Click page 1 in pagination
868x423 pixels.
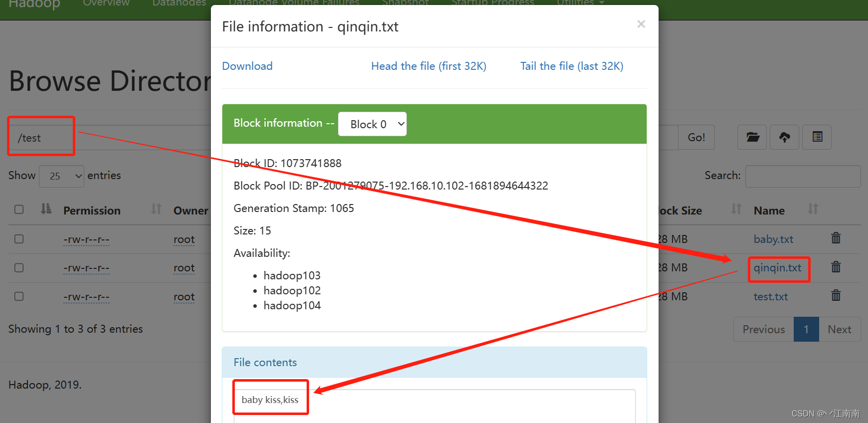click(806, 329)
